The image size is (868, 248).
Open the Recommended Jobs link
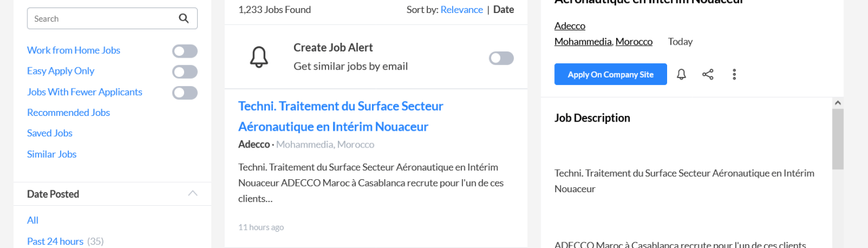click(x=68, y=113)
